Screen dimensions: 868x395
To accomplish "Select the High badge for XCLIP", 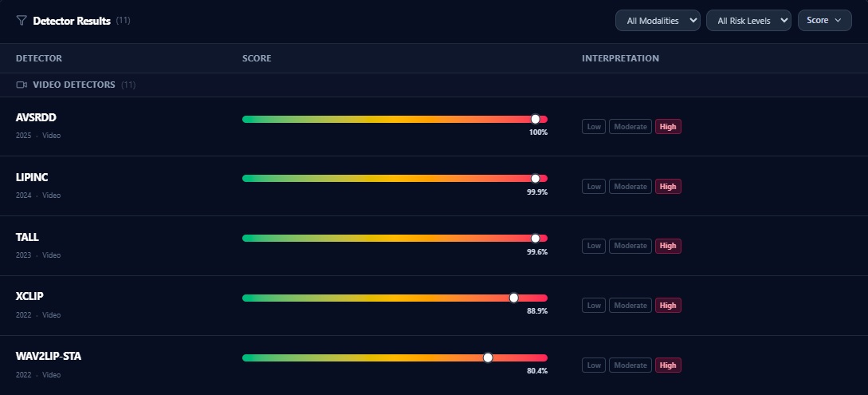I will [668, 306].
